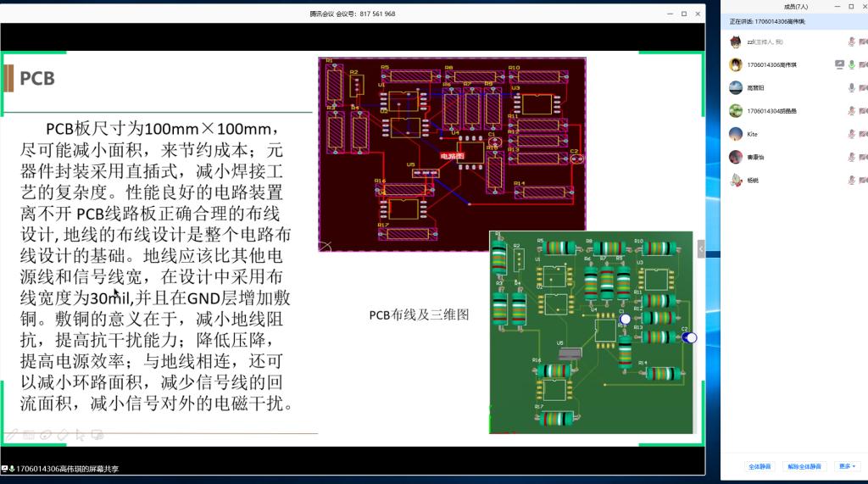Click the pointer arrow icon in slideshow toolbar
This screenshot has height=484, width=868.
point(79,435)
